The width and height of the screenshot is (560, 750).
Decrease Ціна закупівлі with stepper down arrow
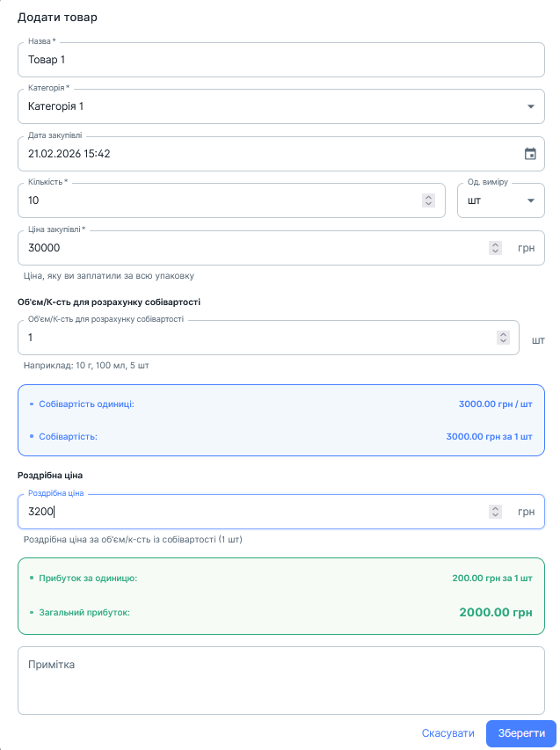coord(496,251)
